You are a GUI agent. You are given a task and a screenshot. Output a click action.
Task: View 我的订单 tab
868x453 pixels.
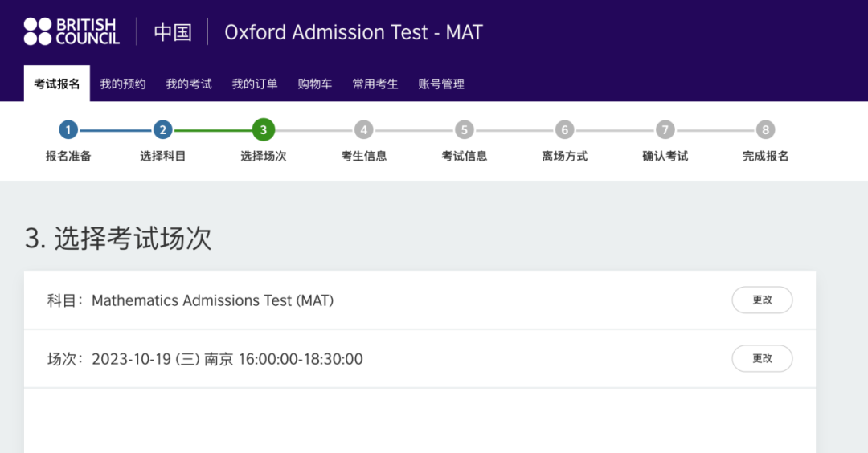(x=255, y=84)
